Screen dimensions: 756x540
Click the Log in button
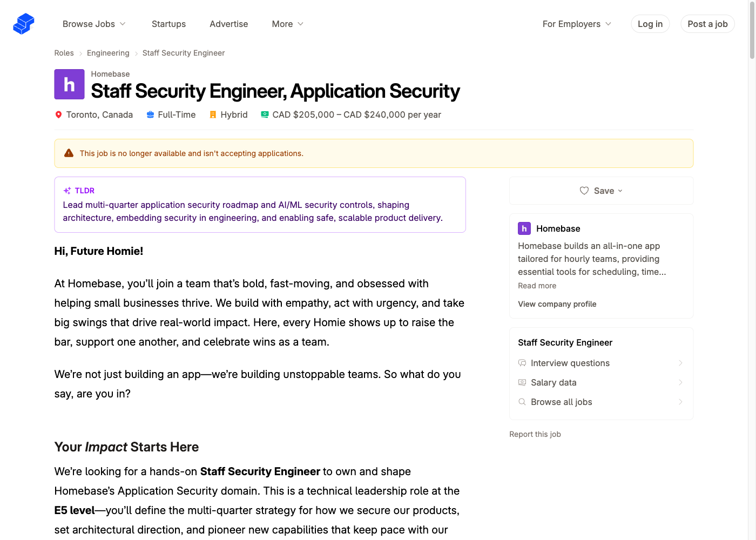tap(650, 24)
